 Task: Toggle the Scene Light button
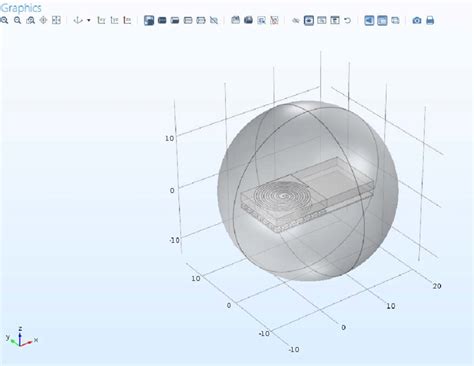tap(369, 20)
